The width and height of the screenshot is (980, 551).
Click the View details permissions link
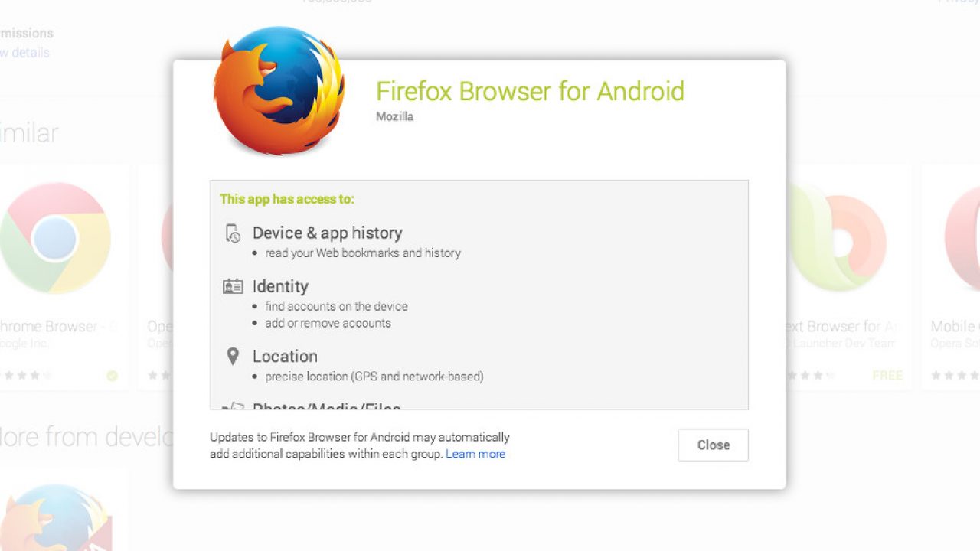pos(24,53)
